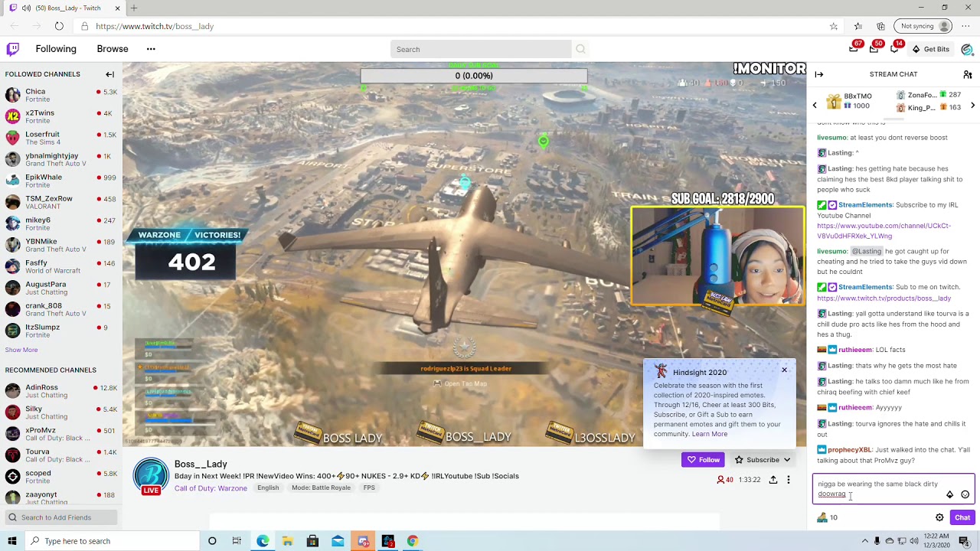Open Microsoft Store from taskbar
The width and height of the screenshot is (980, 551).
coord(312,541)
